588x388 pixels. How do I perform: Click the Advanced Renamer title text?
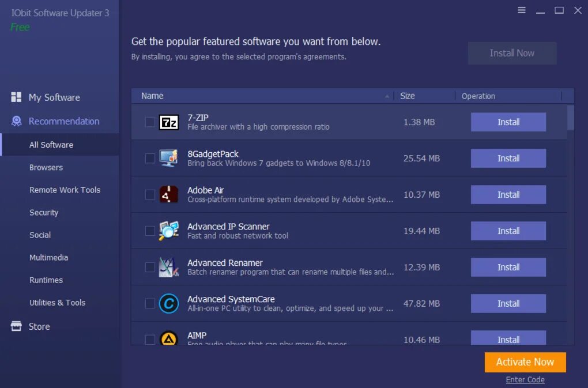[225, 263]
